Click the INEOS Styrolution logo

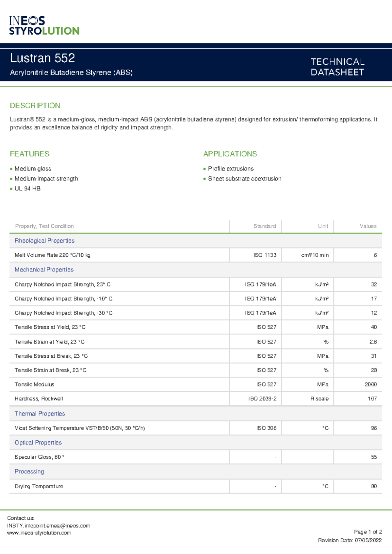[x=44, y=25]
